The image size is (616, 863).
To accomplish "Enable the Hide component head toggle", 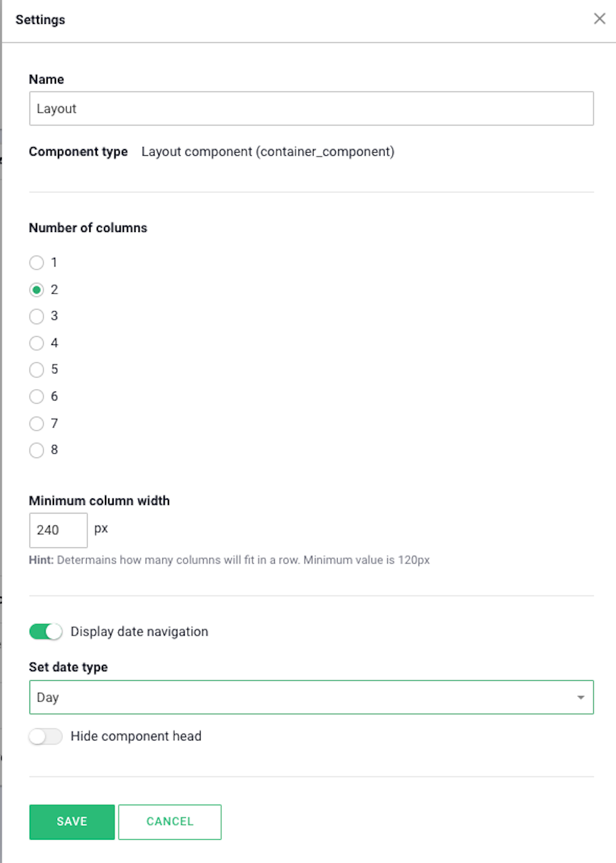I will 46,736.
